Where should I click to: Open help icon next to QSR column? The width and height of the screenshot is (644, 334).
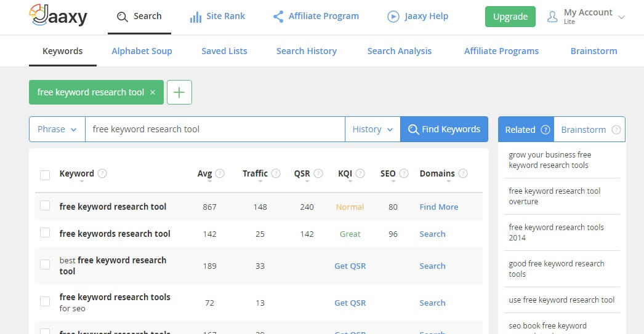click(318, 173)
